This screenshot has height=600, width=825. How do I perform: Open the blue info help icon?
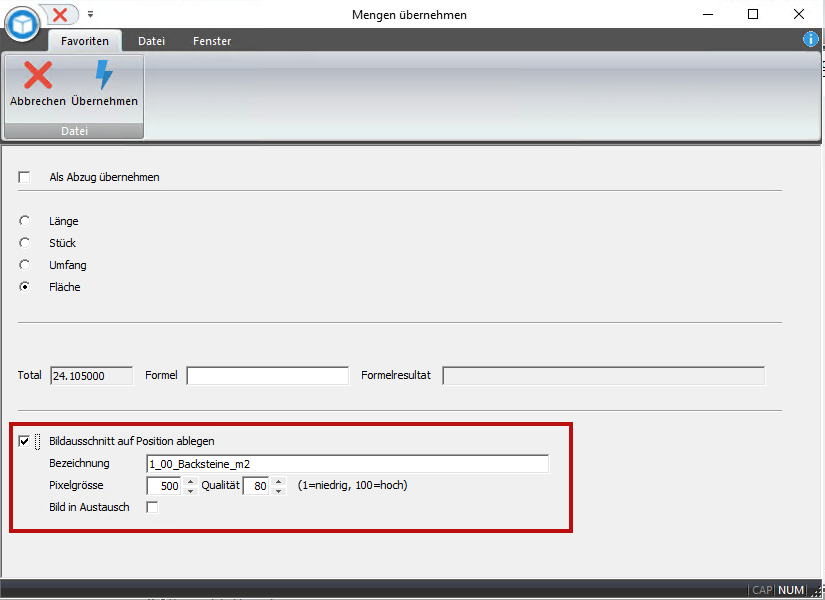[811, 40]
